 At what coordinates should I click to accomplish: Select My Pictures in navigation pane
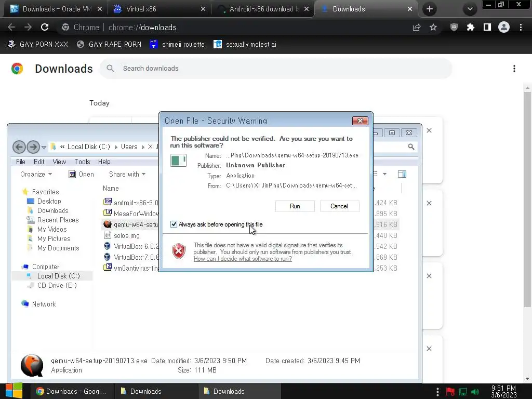coord(49,238)
